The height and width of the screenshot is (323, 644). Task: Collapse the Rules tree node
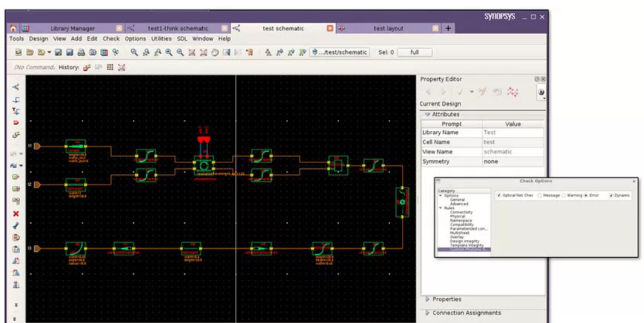click(441, 208)
